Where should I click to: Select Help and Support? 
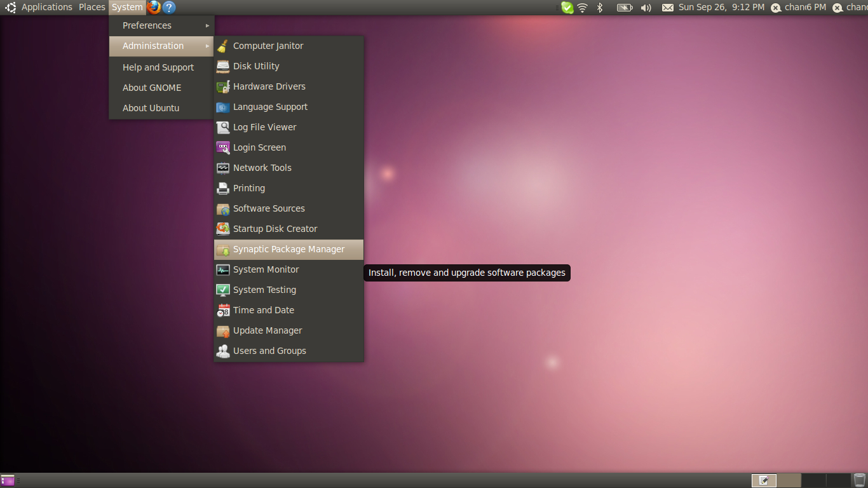161,67
